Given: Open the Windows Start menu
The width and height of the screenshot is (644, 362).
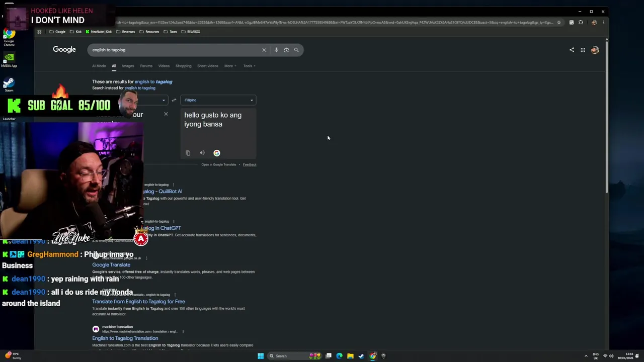Looking at the screenshot, I should point(261,356).
